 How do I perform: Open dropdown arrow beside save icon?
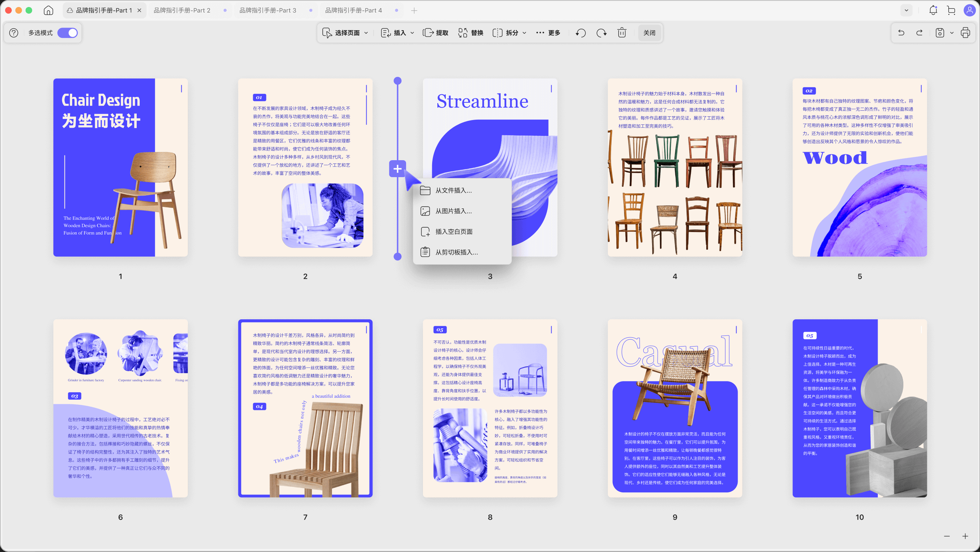[952, 33]
